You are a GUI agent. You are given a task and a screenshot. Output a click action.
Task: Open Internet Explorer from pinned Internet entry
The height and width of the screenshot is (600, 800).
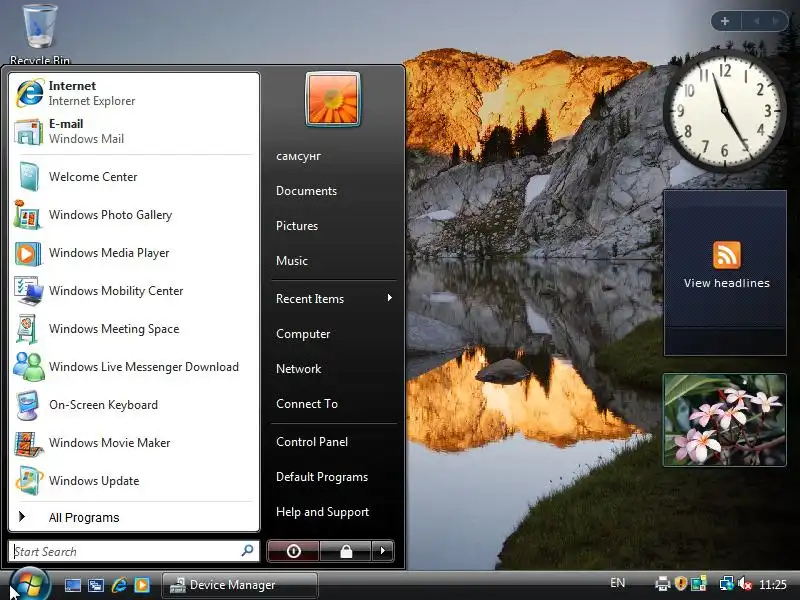pyautogui.click(x=134, y=93)
